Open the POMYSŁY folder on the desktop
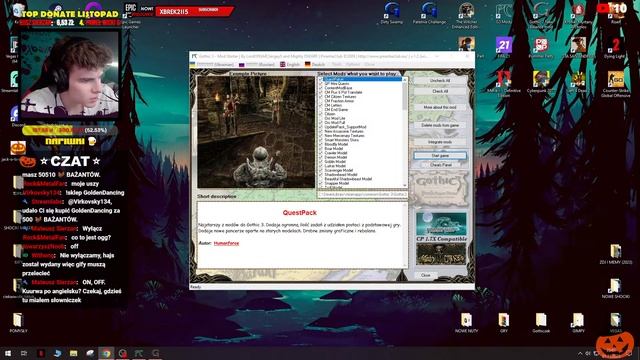This screenshot has width=640, height=360. click(18, 323)
